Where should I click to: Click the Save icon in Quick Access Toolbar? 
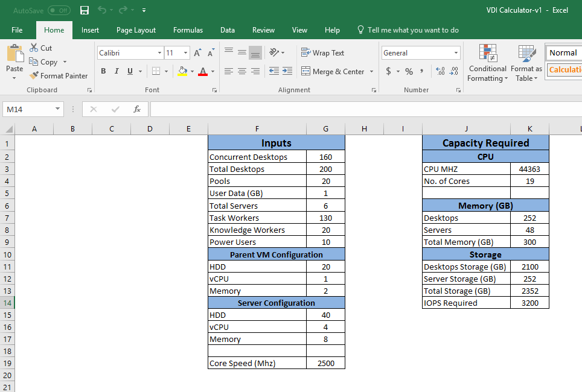(x=84, y=10)
